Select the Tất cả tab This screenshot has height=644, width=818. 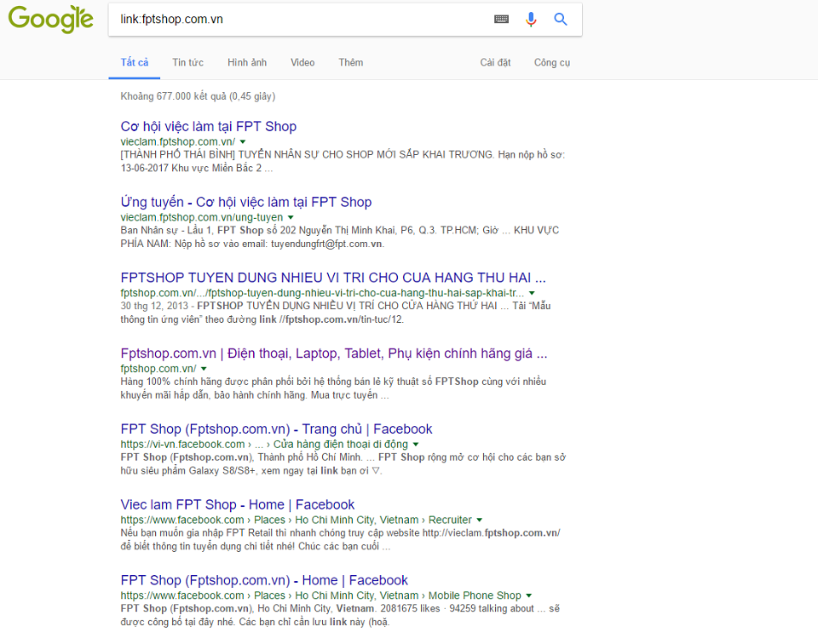point(135,62)
